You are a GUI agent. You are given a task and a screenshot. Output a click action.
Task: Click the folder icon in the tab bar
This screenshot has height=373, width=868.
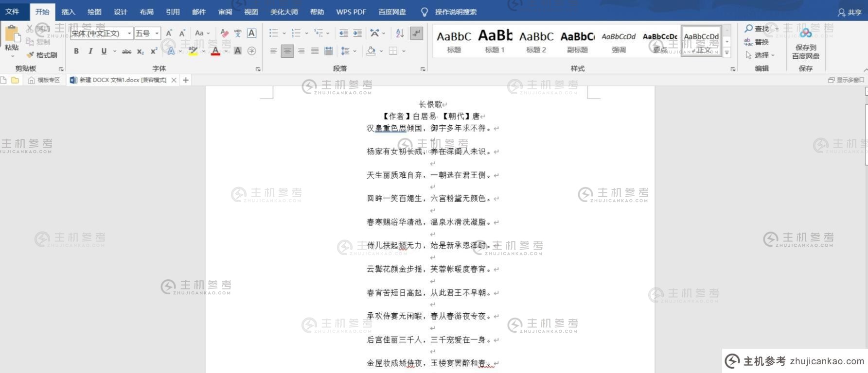tap(15, 80)
